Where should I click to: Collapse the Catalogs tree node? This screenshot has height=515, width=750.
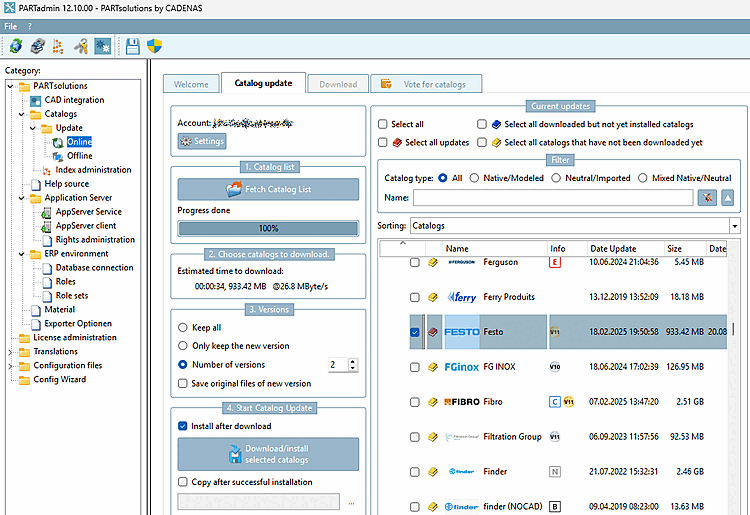(22, 114)
